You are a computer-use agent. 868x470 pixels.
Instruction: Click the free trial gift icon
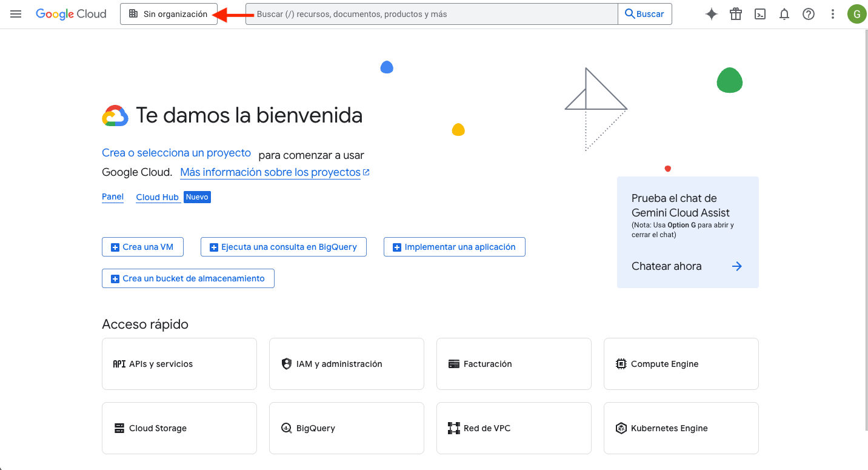coord(736,14)
